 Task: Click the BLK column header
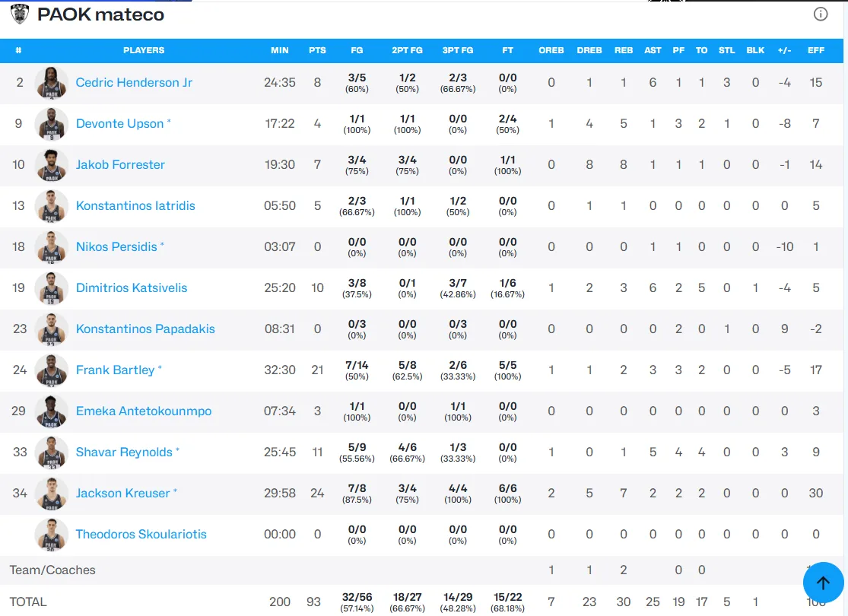click(x=755, y=50)
